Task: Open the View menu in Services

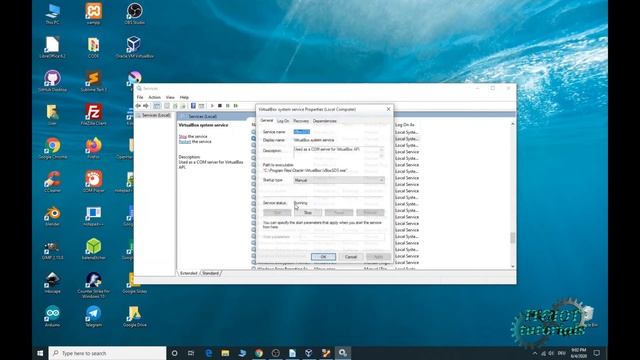Action: pyautogui.click(x=170, y=97)
